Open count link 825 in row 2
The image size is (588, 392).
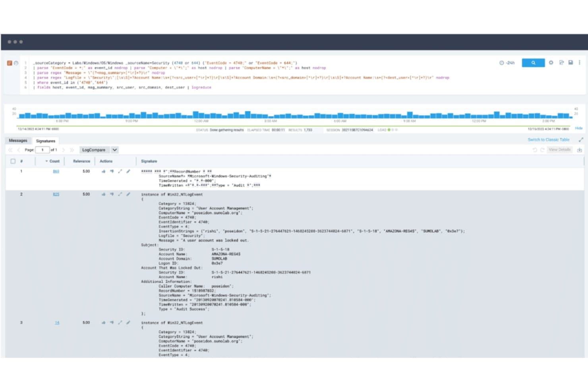click(56, 195)
